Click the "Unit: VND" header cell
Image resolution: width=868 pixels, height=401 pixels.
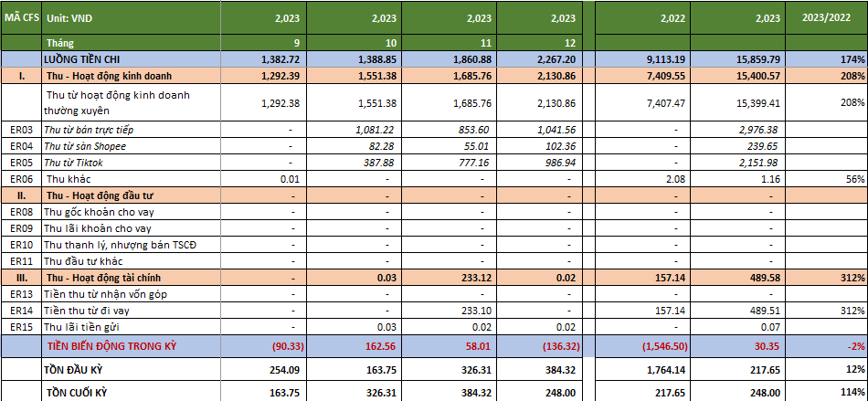[x=71, y=16]
